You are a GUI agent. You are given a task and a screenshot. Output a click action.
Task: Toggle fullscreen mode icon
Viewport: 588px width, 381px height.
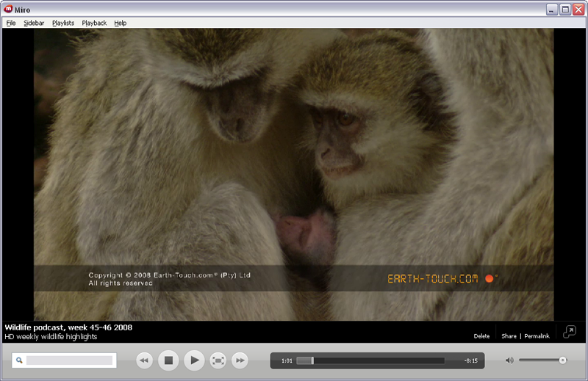tap(218, 360)
